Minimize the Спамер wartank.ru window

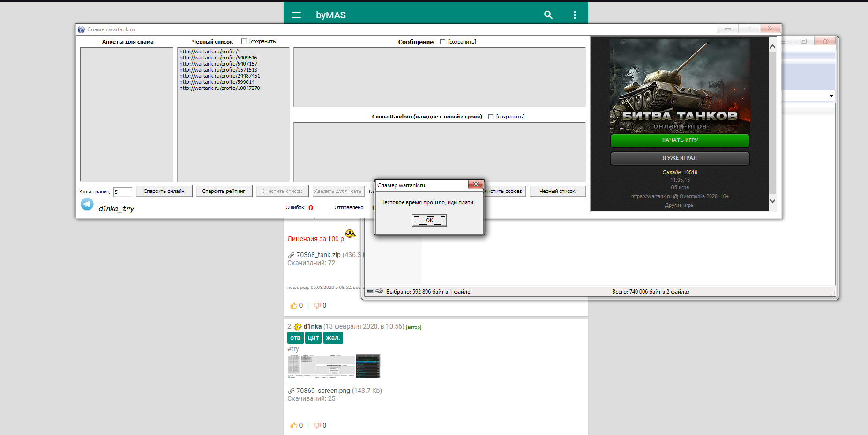[727, 29]
